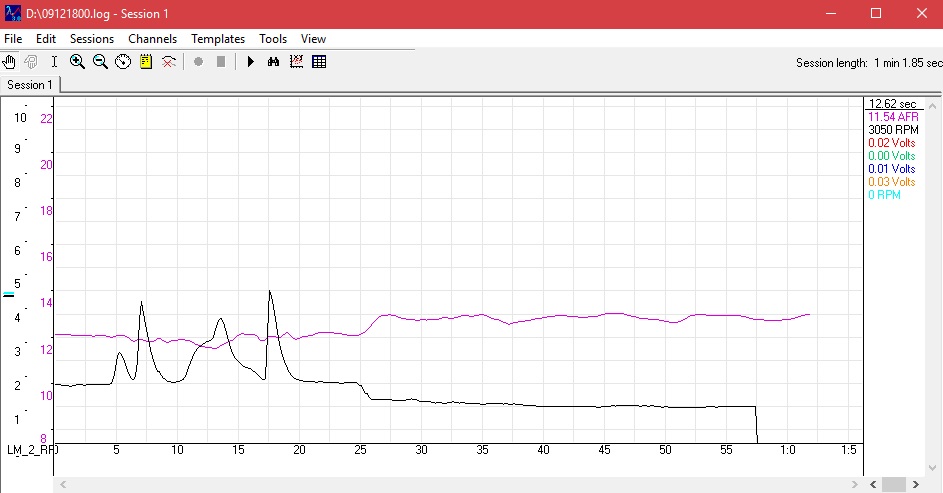Image resolution: width=943 pixels, height=493 pixels.
Task: Open the gauge dial view icon
Action: tap(123, 62)
